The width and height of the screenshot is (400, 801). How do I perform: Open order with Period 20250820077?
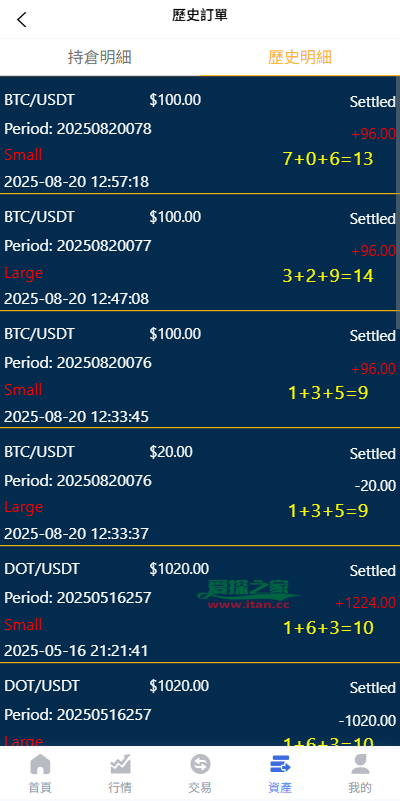coord(200,252)
